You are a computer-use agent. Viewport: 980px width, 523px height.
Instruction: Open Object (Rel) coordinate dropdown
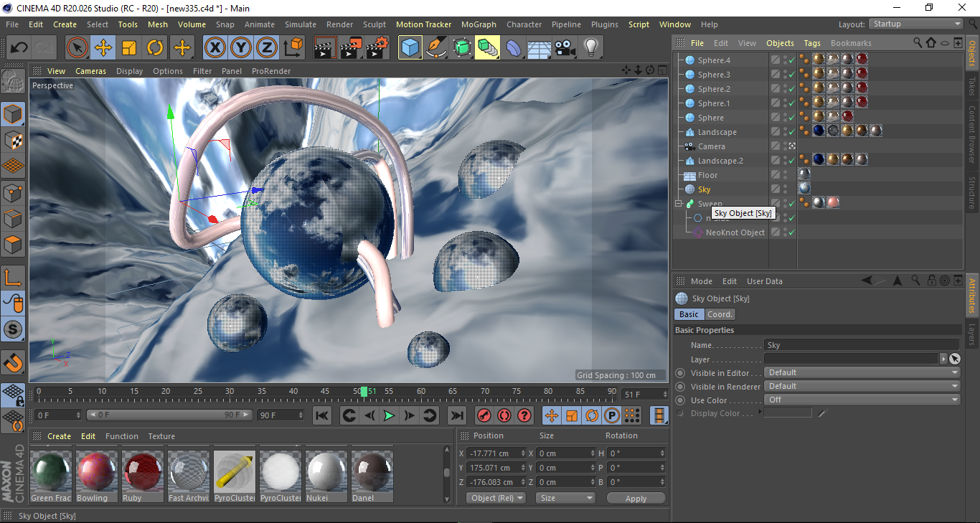496,498
